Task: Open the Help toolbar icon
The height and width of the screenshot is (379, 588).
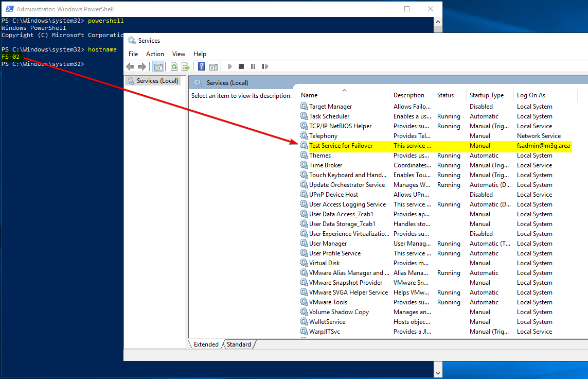Action: pyautogui.click(x=201, y=67)
